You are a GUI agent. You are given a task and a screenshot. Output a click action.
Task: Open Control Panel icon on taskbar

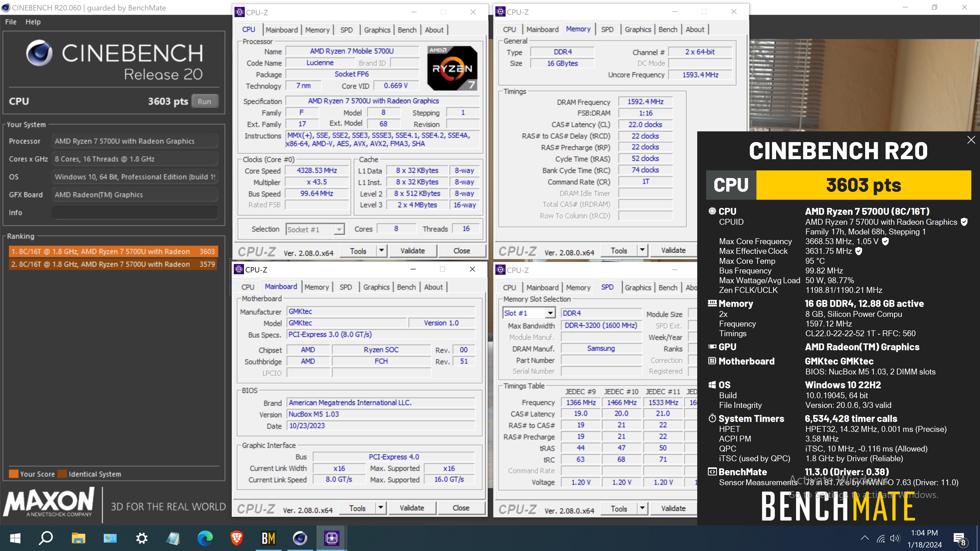110,538
